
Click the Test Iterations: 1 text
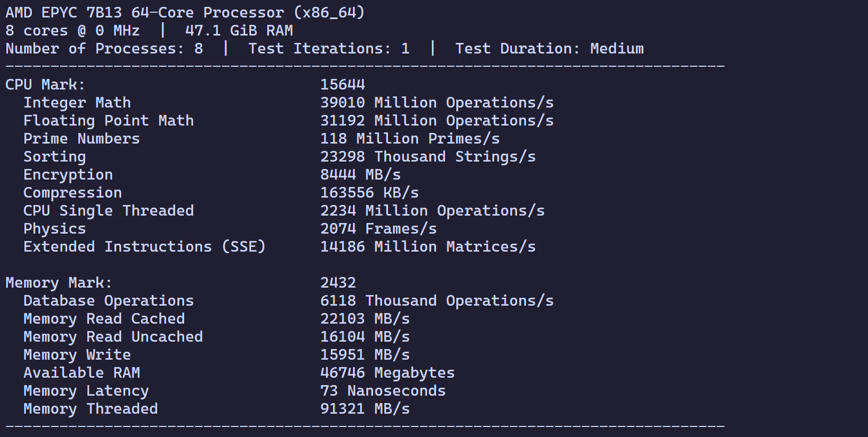click(x=329, y=49)
